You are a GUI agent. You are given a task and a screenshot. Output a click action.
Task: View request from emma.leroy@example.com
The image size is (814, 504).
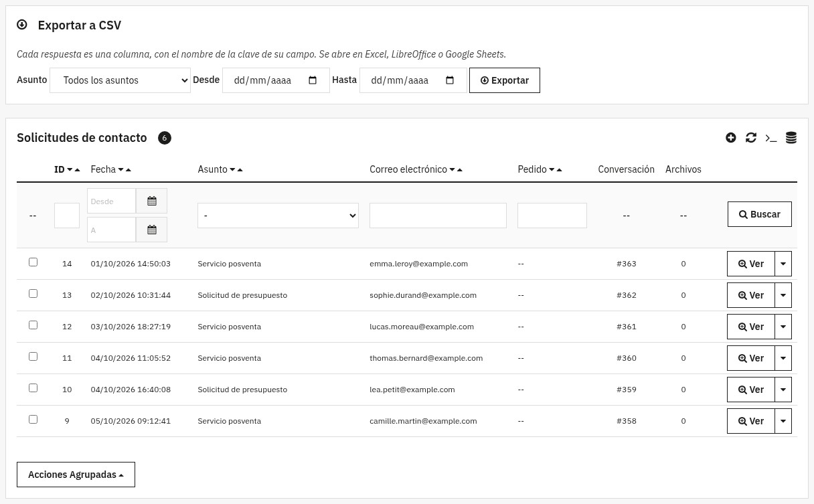751,264
